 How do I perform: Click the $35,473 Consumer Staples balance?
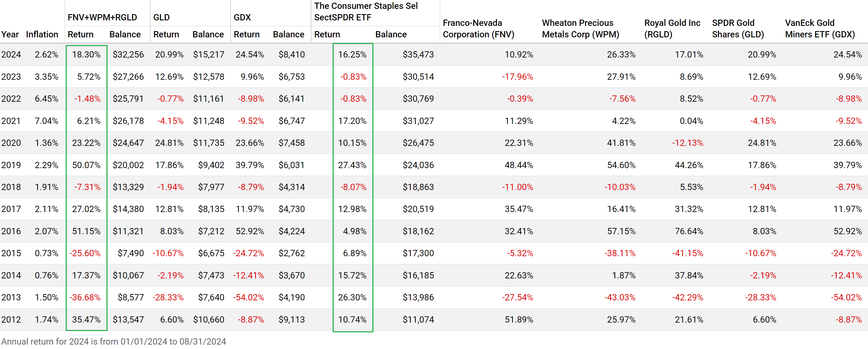(418, 55)
